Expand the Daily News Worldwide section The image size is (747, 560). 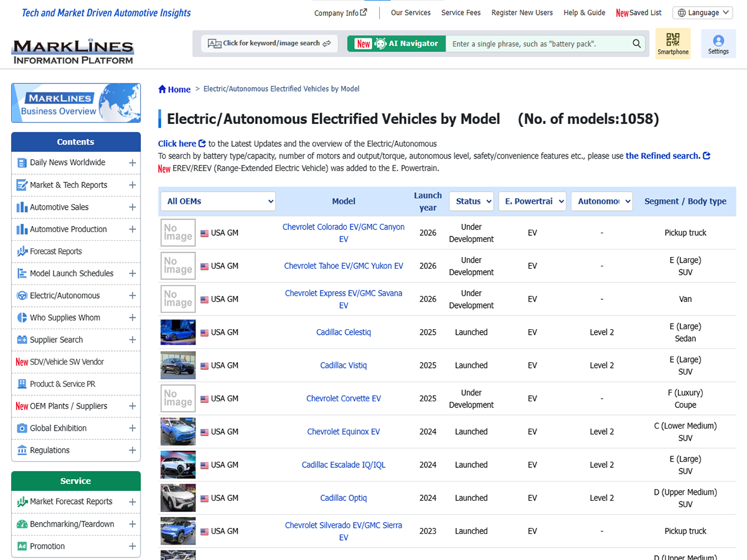(x=132, y=163)
